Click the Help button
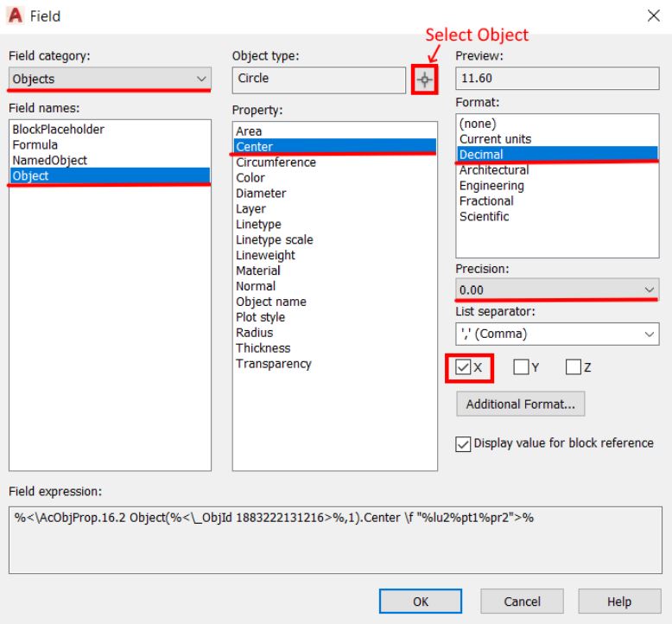The width and height of the screenshot is (672, 624). pos(619,602)
